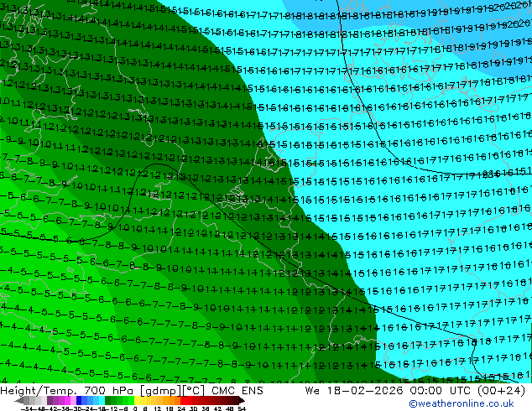Click the "[°C]" unit label

[194, 391]
